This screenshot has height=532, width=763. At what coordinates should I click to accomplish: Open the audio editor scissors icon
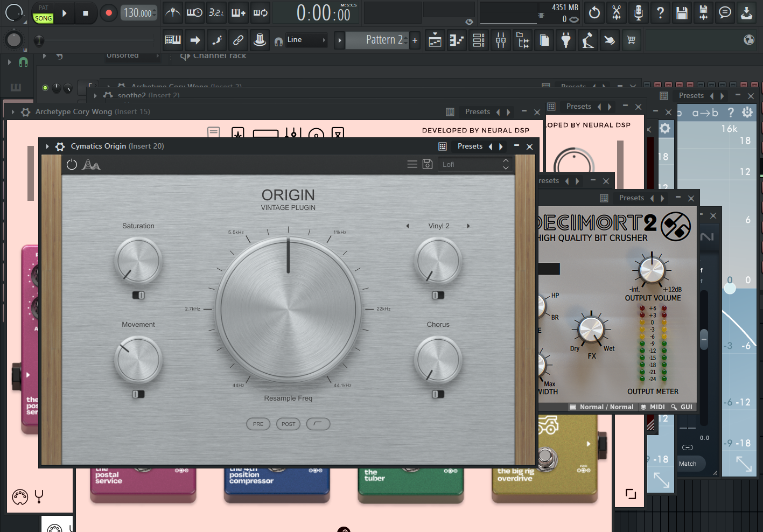[617, 12]
